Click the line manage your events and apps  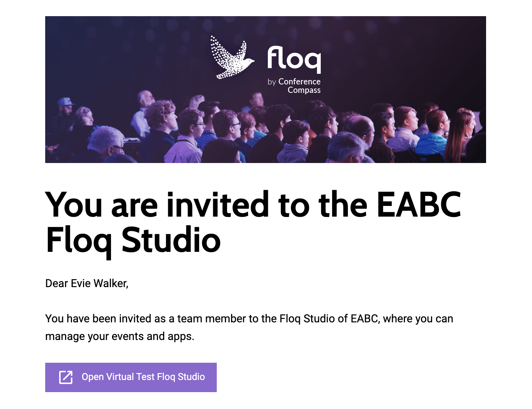tap(119, 336)
